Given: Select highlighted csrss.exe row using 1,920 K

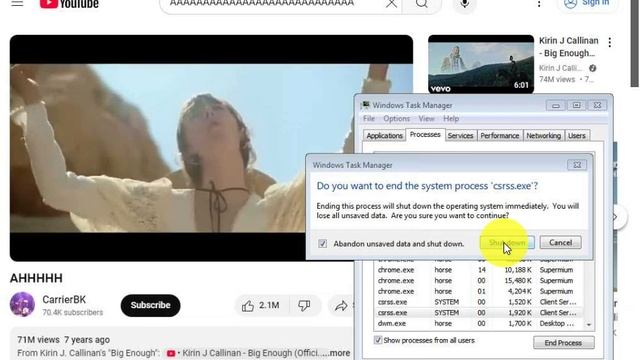Looking at the screenshot, I should point(478,313).
